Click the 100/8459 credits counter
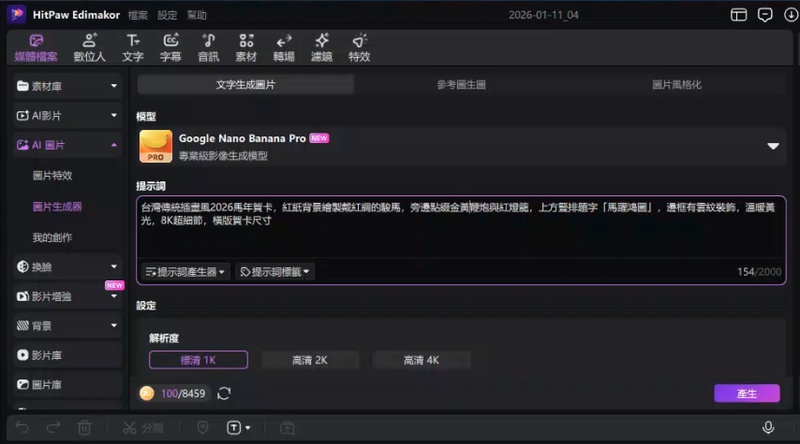The height and width of the screenshot is (444, 800). click(183, 393)
